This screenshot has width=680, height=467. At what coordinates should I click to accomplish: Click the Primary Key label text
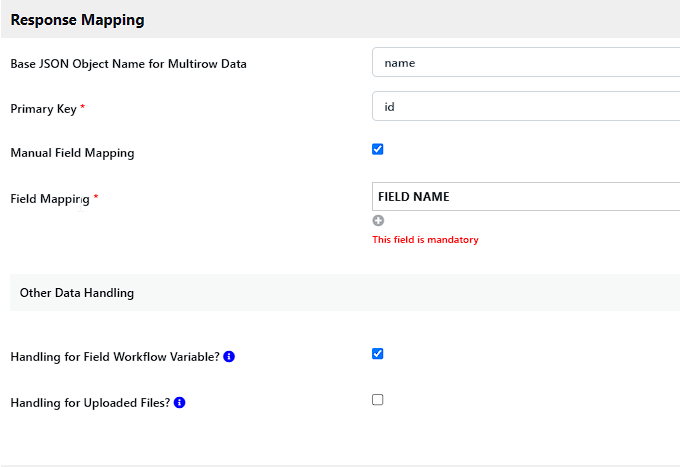point(43,109)
